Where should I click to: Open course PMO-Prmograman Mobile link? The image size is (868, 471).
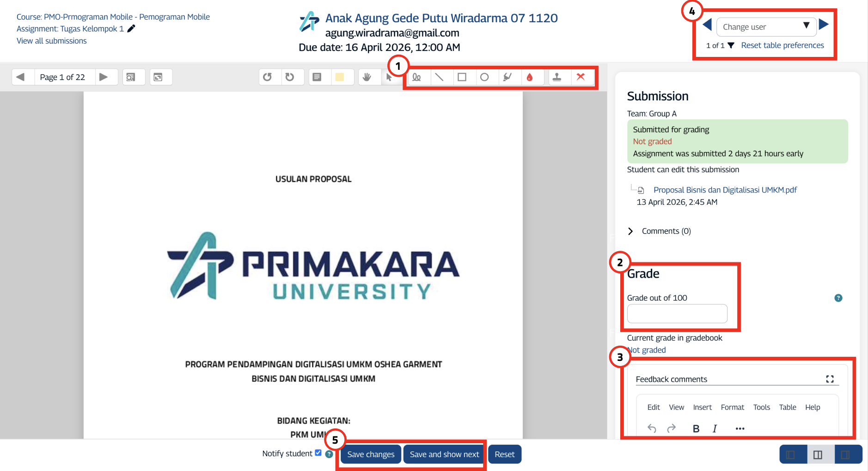(113, 17)
